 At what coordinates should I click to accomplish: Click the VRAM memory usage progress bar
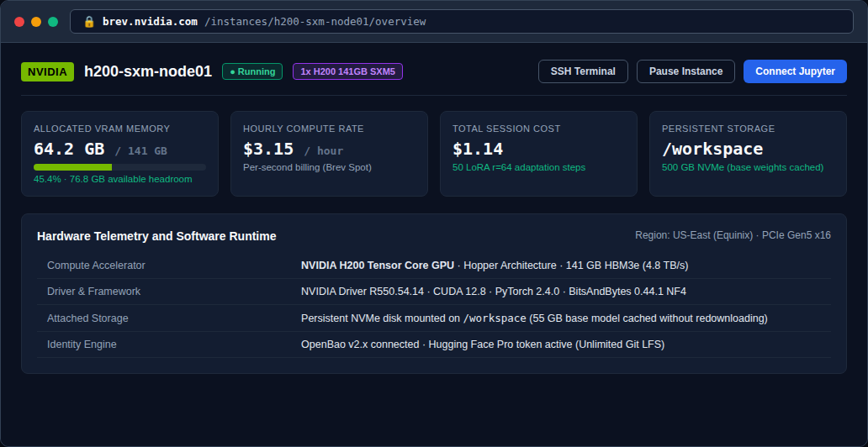click(119, 167)
